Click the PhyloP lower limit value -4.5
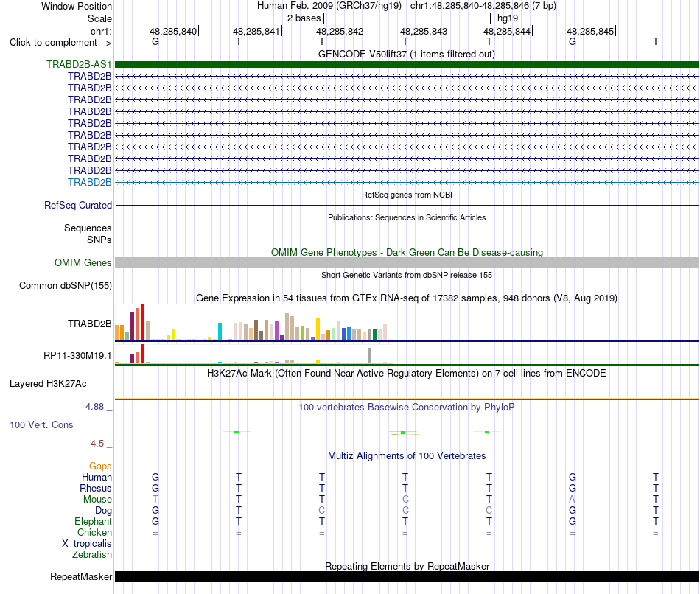700x594 pixels. (96, 444)
